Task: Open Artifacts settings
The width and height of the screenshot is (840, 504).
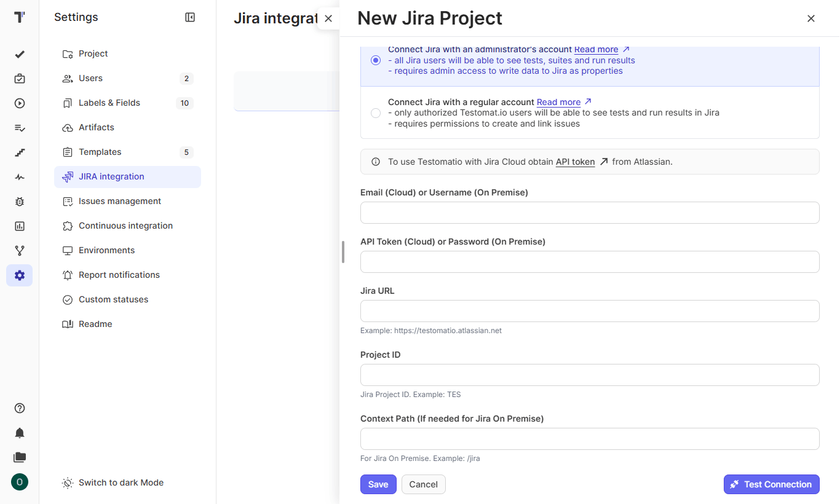Action: [127, 128]
